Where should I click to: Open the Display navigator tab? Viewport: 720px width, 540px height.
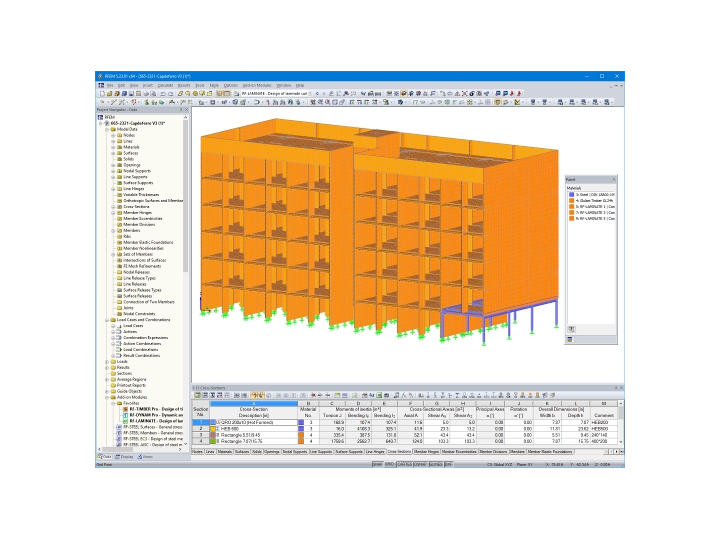tap(124, 457)
